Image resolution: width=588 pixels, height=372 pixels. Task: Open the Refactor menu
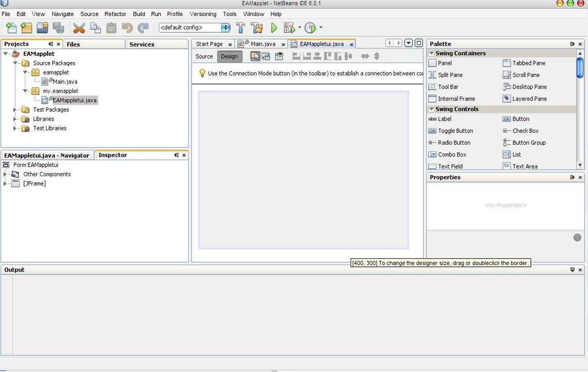[x=115, y=14]
